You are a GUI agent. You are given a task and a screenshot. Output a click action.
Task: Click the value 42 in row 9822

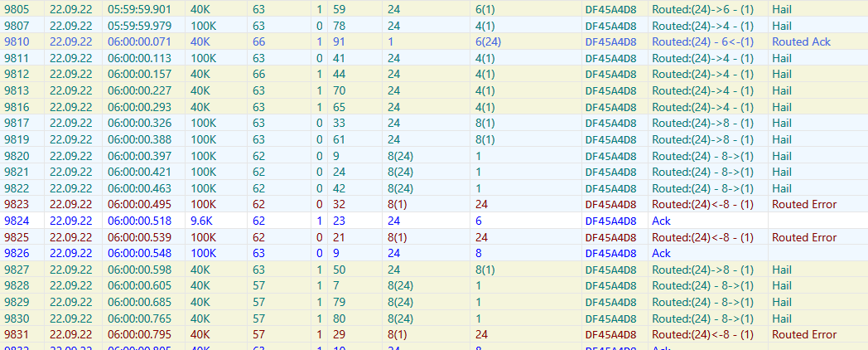click(x=340, y=188)
